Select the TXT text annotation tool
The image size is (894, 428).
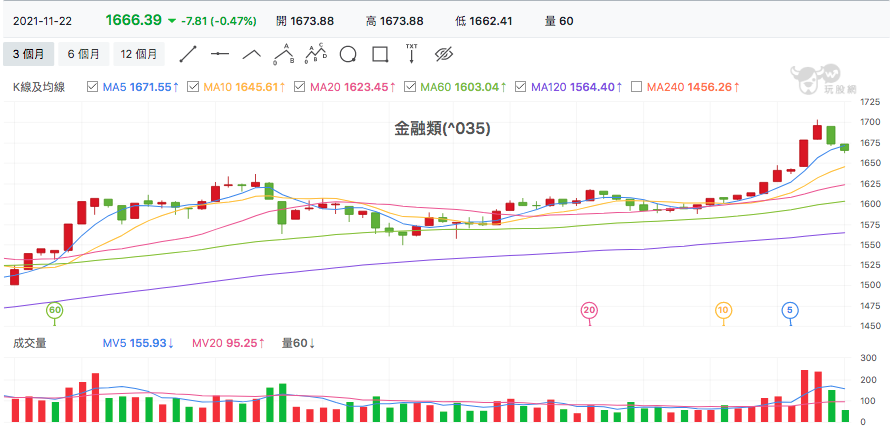tap(411, 53)
